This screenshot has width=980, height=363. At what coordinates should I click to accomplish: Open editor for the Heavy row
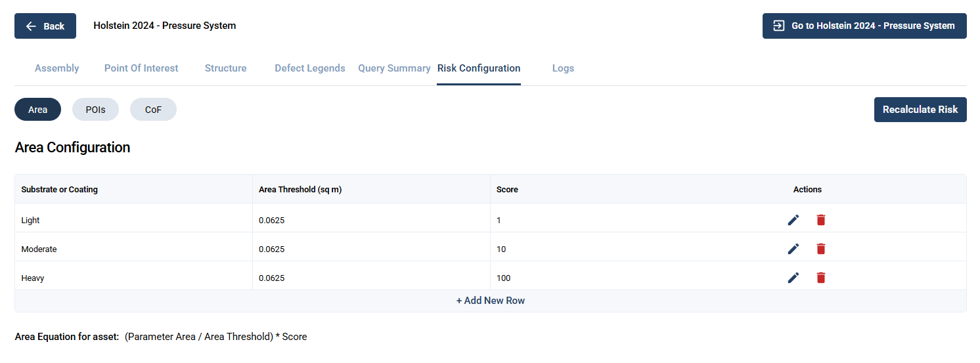(x=793, y=278)
